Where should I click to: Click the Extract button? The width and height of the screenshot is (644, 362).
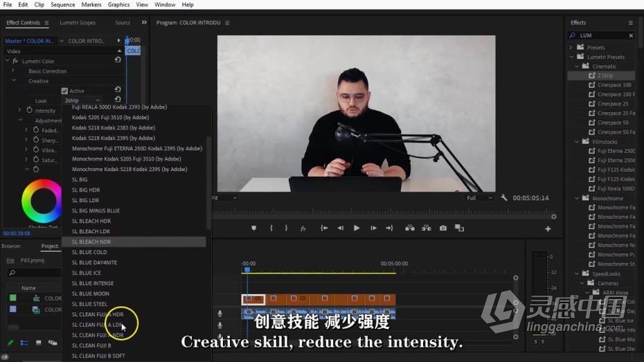[x=427, y=228]
